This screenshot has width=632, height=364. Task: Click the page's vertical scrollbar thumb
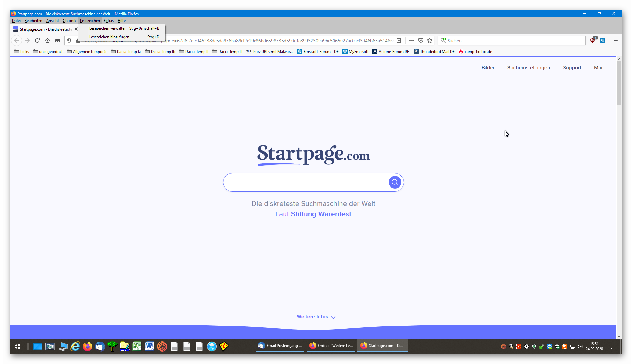pyautogui.click(x=619, y=83)
